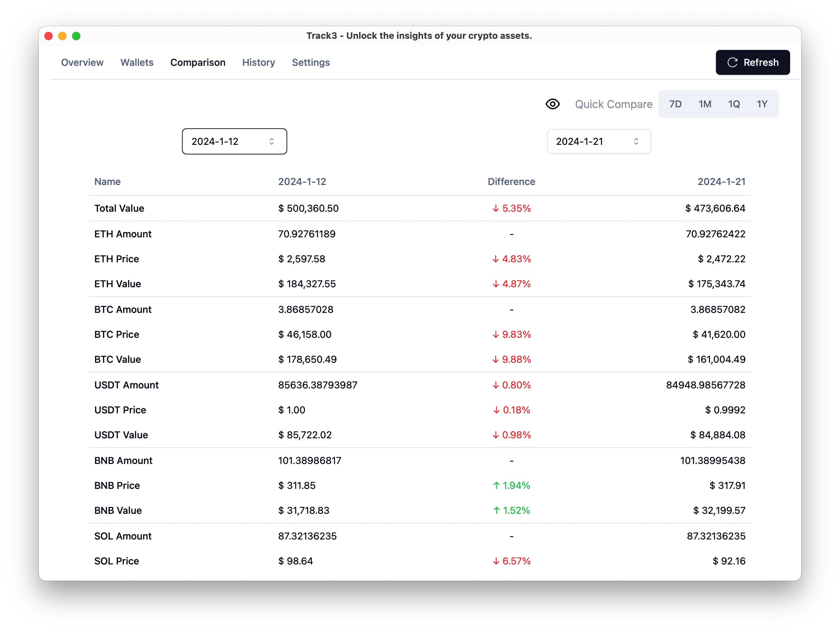Click the red down arrow beside 5.35%
Viewport: 840px width, 632px height.
(x=496, y=209)
